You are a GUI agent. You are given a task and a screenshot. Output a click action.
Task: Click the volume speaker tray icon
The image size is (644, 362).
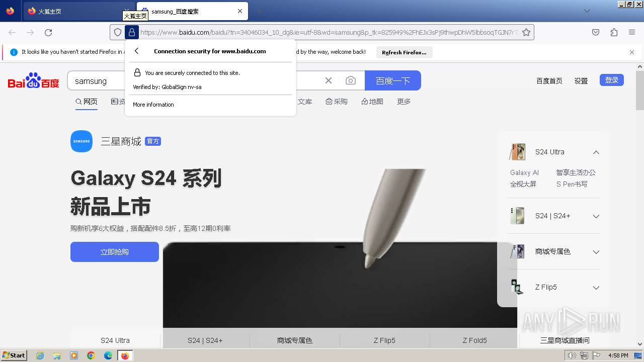tap(572, 355)
